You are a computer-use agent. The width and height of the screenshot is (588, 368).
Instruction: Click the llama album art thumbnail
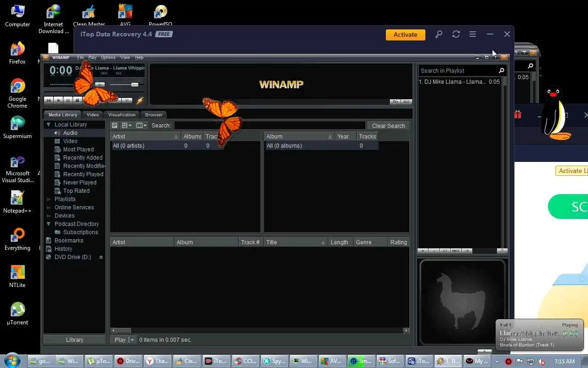point(462,301)
